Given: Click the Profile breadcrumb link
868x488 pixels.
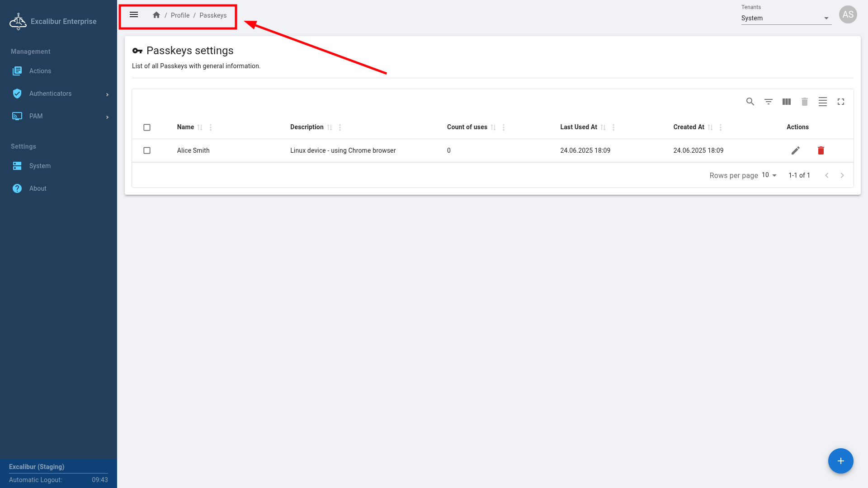Looking at the screenshot, I should 180,15.
